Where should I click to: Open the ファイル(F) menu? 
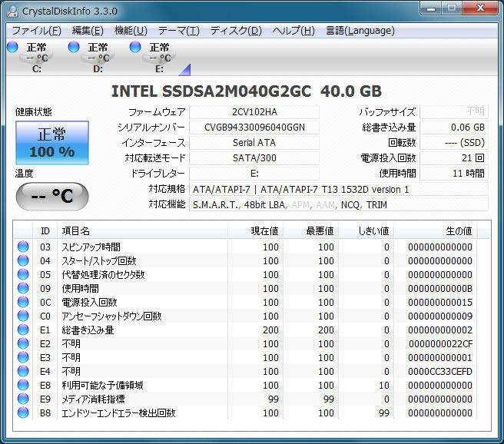(36, 31)
